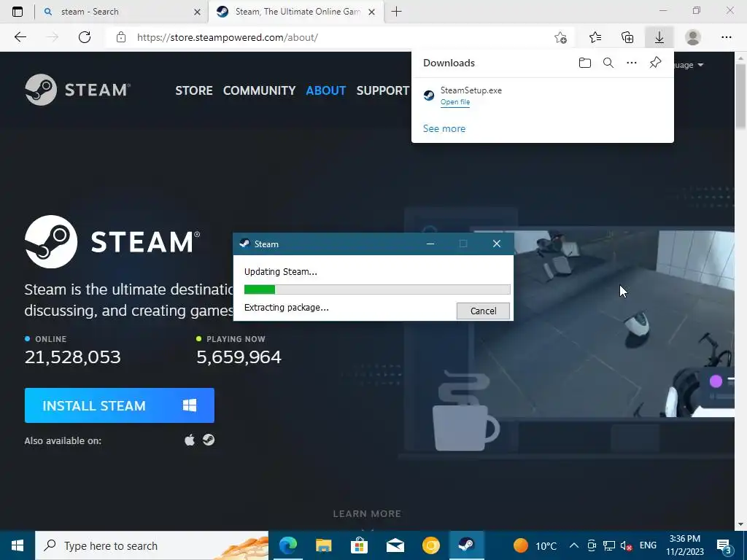747x560 pixels.
Task: Click Open file under SteamSetup.exe
Action: [x=455, y=102]
